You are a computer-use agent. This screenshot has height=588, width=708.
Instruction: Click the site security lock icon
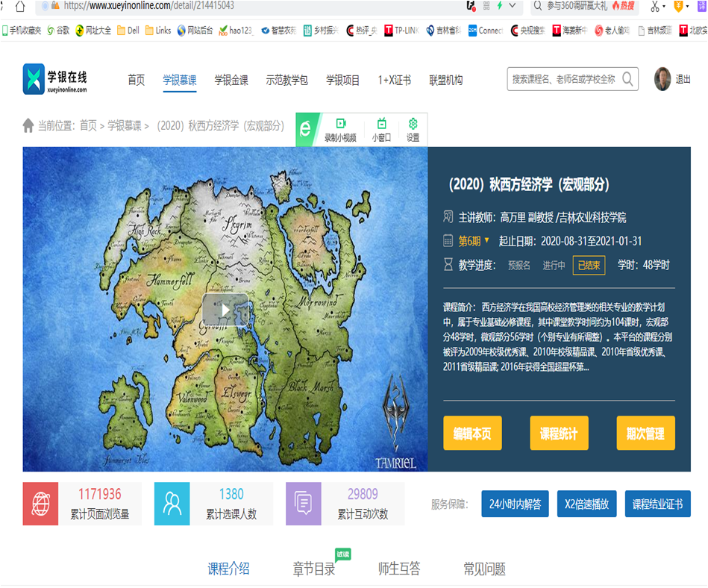(x=55, y=6)
